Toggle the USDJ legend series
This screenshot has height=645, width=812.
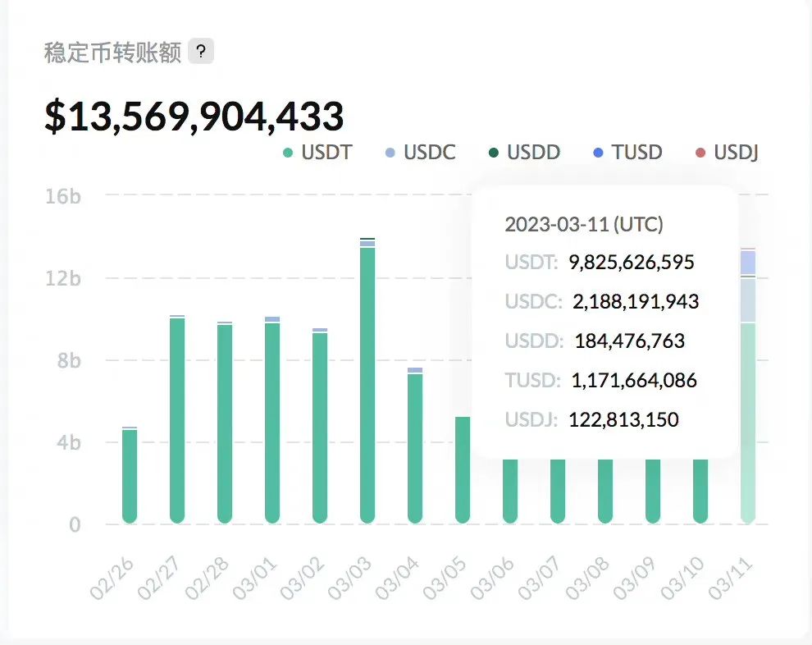tap(727, 153)
